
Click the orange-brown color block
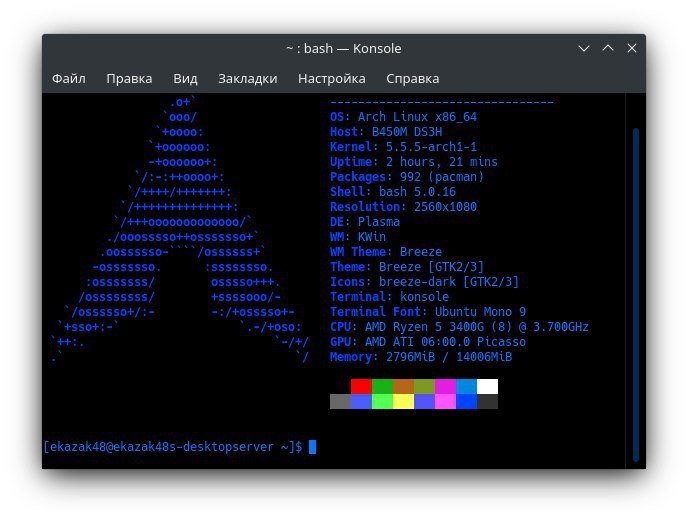point(403,387)
